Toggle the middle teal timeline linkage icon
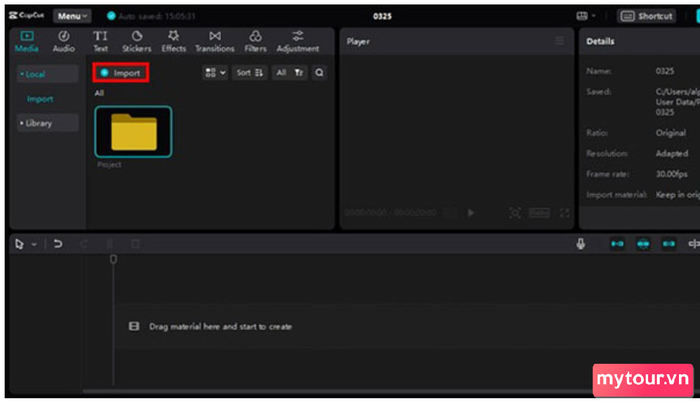The image size is (700, 405). [642, 244]
